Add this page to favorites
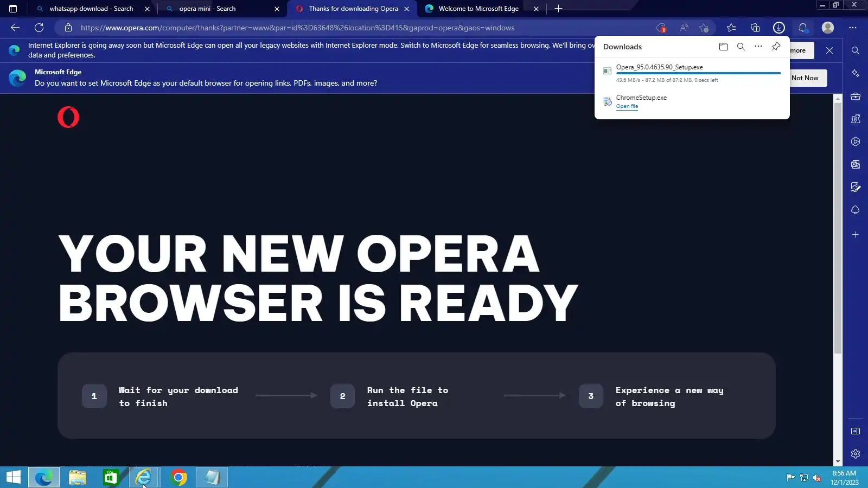This screenshot has height=488, width=868. click(704, 28)
